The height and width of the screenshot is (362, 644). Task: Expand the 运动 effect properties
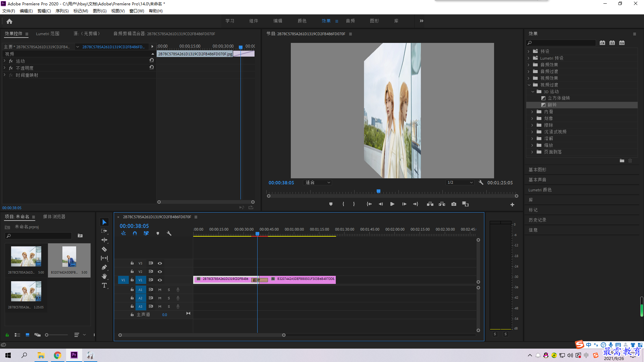(x=5, y=61)
